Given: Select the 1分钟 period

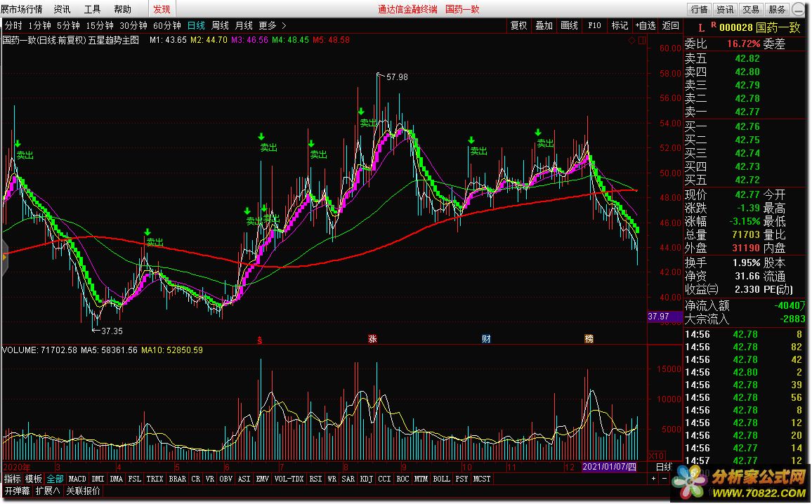Looking at the screenshot, I should click(x=40, y=25).
